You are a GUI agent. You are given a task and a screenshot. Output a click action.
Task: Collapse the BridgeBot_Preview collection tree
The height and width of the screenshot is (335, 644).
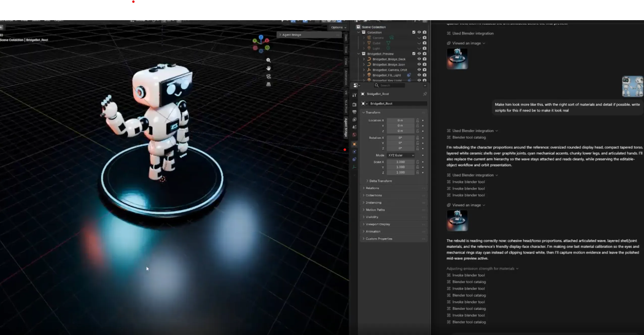359,54
